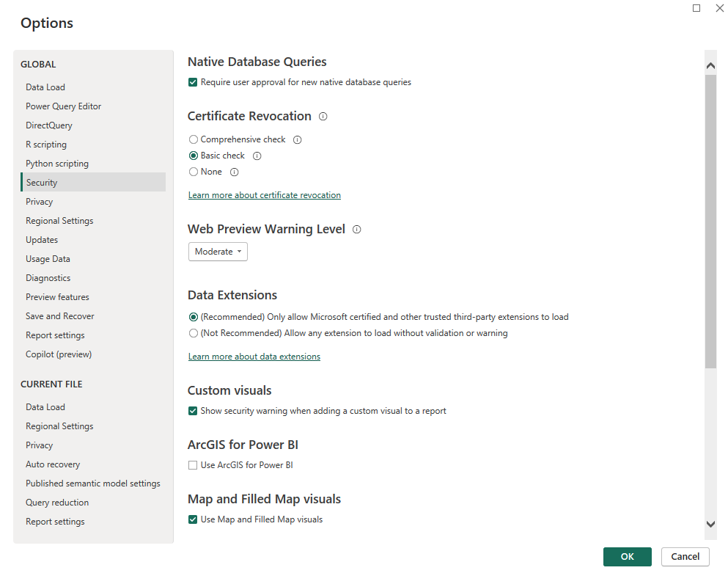Enable Use ArcGIS for Power BI
Screen dimensions: 728x573
coord(192,464)
